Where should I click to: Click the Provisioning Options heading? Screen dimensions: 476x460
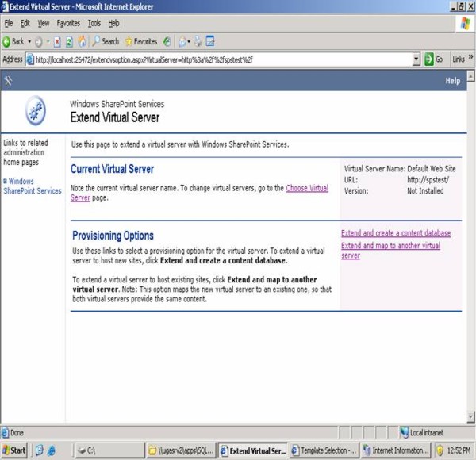(113, 236)
